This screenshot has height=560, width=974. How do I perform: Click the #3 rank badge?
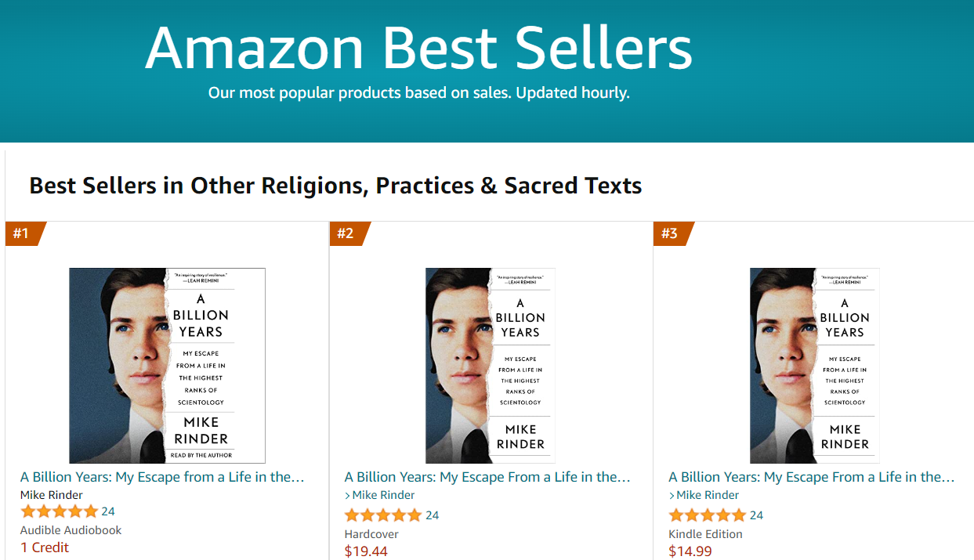(x=671, y=233)
